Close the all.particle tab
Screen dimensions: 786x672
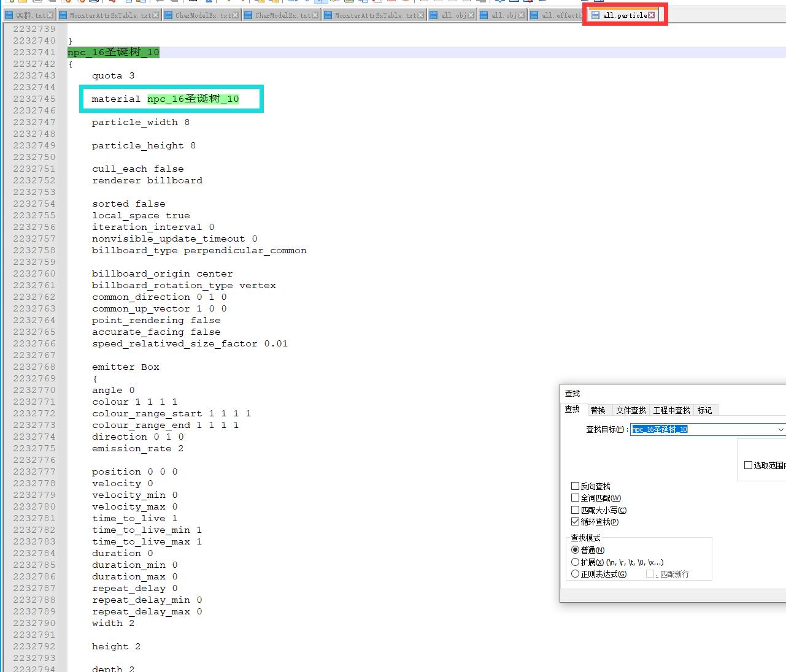point(651,15)
